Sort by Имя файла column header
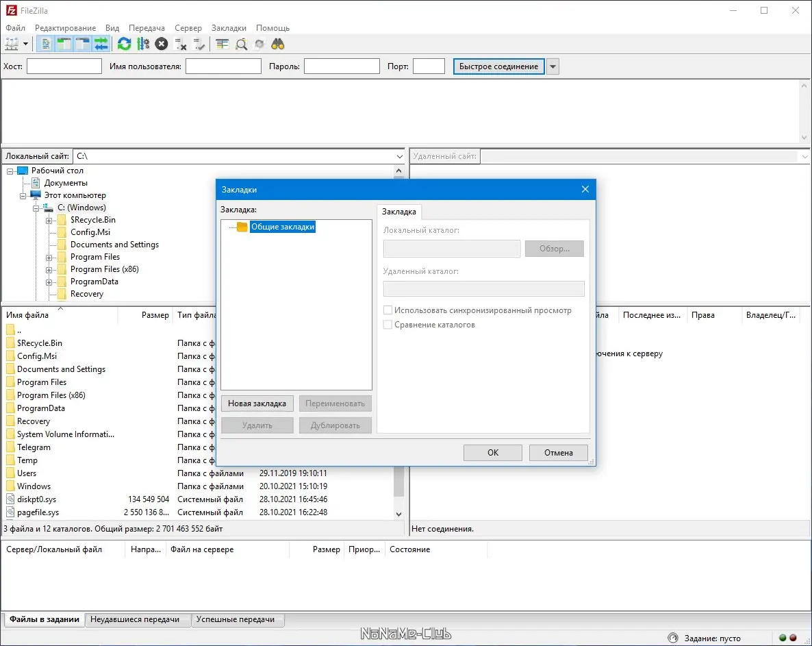This screenshot has height=646, width=812. 60,315
